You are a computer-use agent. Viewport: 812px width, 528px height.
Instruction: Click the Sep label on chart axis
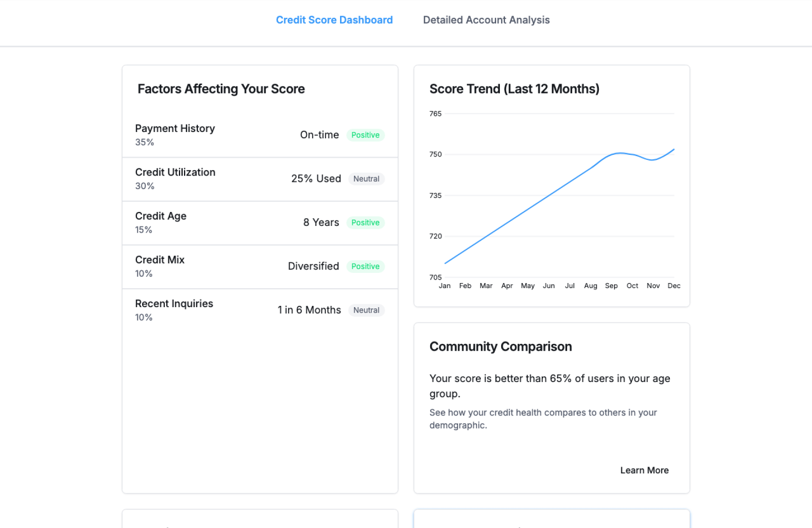pyautogui.click(x=611, y=286)
